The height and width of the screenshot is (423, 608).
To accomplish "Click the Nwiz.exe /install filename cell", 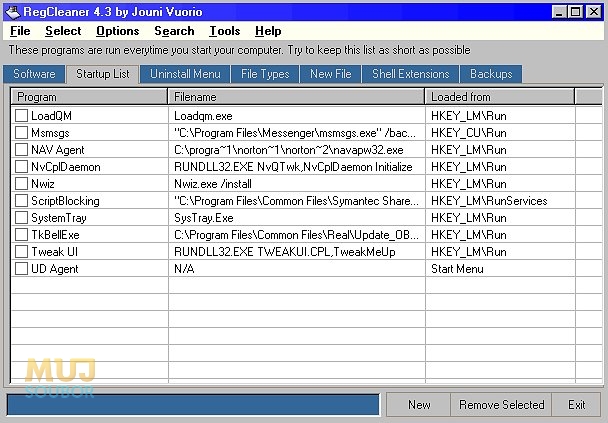I will coord(297,183).
